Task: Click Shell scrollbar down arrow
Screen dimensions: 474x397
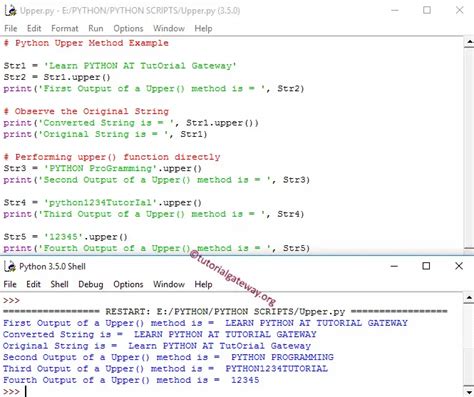Action: [469, 392]
